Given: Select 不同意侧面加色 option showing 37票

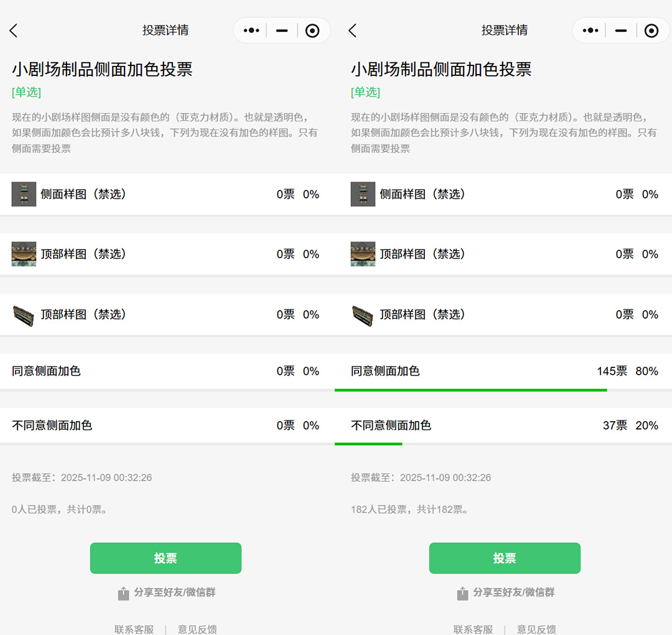Looking at the screenshot, I should coord(391,425).
